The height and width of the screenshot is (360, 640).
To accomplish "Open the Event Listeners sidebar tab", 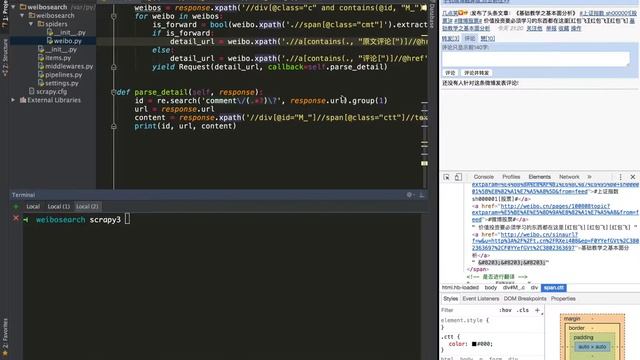I will click(480, 299).
